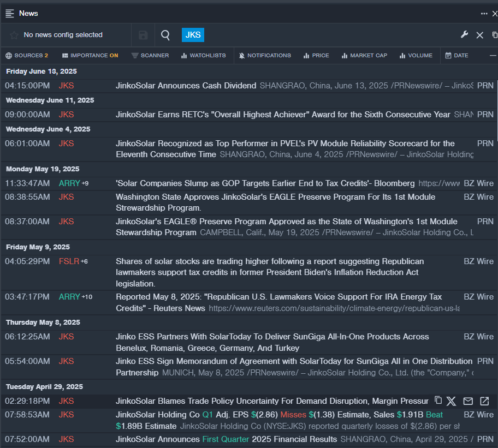Open 'JinkoSolar Announces First Quarter 2025' story
Image resolution: width=498 pixels, height=448 pixels.
click(227, 439)
